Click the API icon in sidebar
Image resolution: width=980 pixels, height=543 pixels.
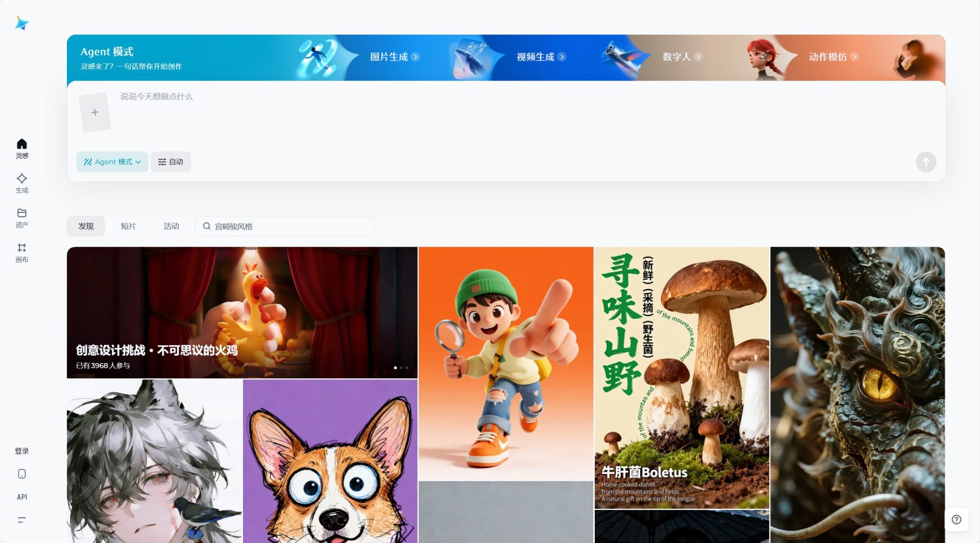coord(22,497)
